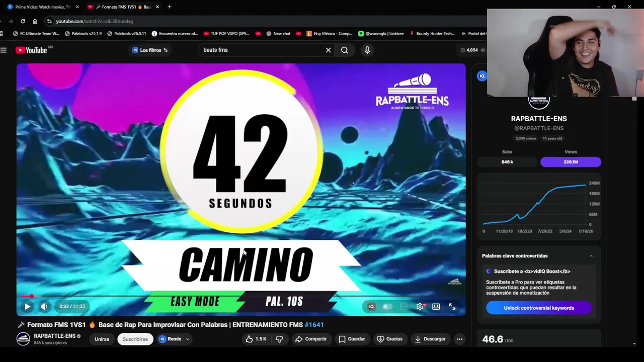The width and height of the screenshot is (644, 362).
Task: Click the 0:33 / 21:35 time display
Action: click(x=72, y=306)
